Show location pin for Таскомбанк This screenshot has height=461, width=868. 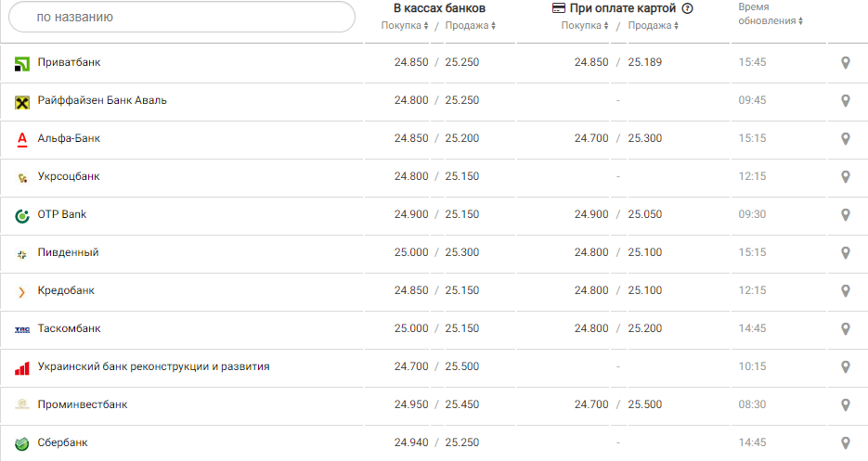(x=845, y=329)
